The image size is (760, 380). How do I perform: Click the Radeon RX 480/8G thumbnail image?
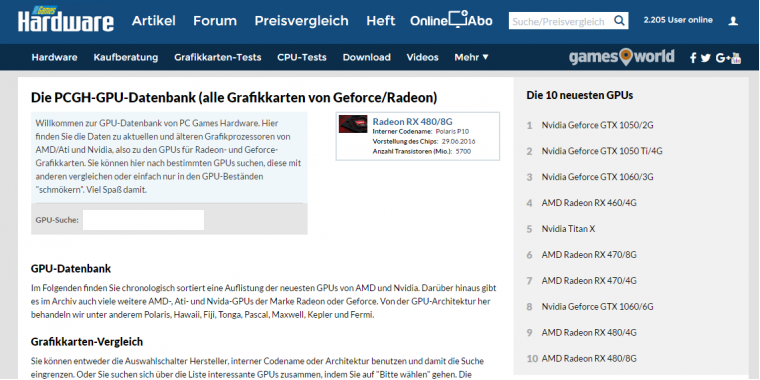point(353,124)
